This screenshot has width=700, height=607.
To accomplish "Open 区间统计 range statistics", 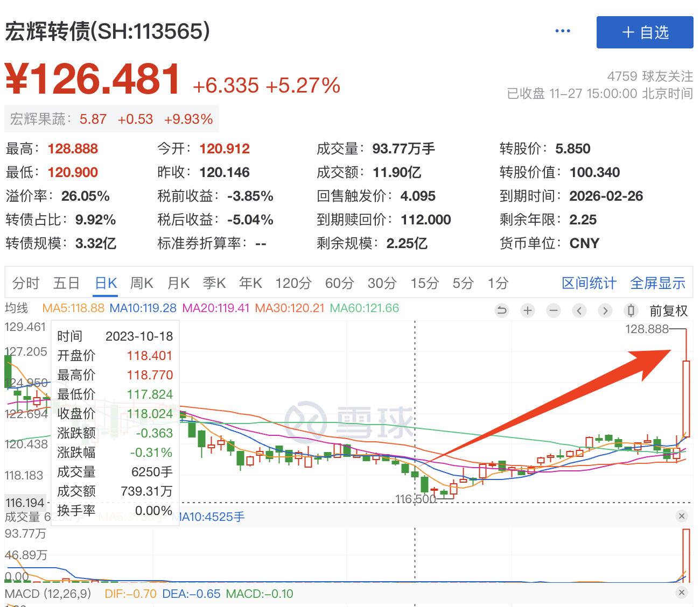I will click(x=589, y=283).
